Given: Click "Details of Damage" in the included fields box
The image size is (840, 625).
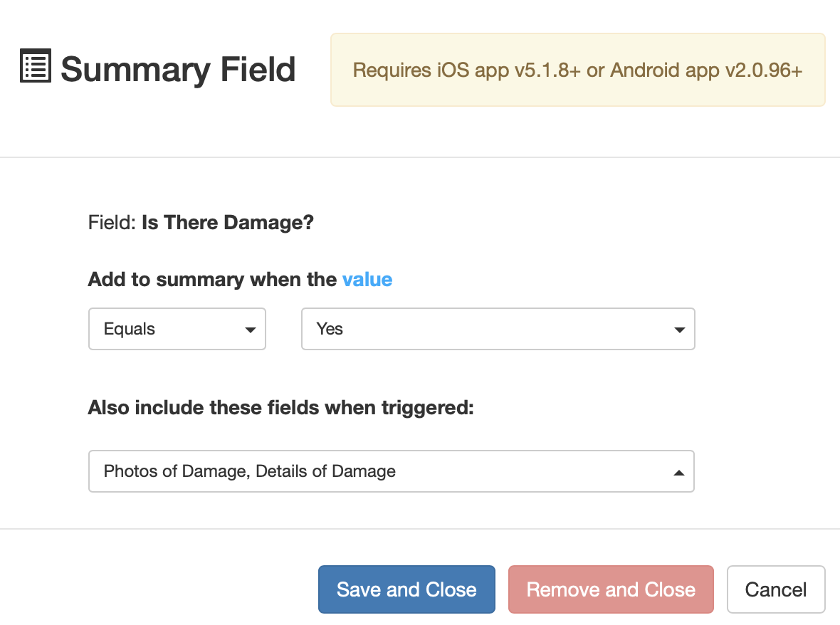Looking at the screenshot, I should click(x=326, y=471).
